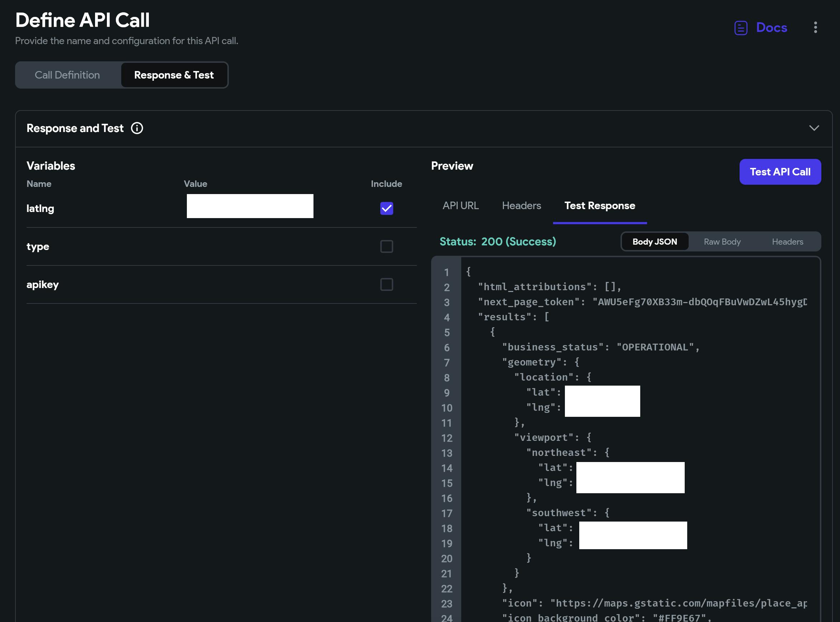Screen dimensions: 840x622
Task: Enable the apikey include checkbox
Action: click(x=386, y=285)
